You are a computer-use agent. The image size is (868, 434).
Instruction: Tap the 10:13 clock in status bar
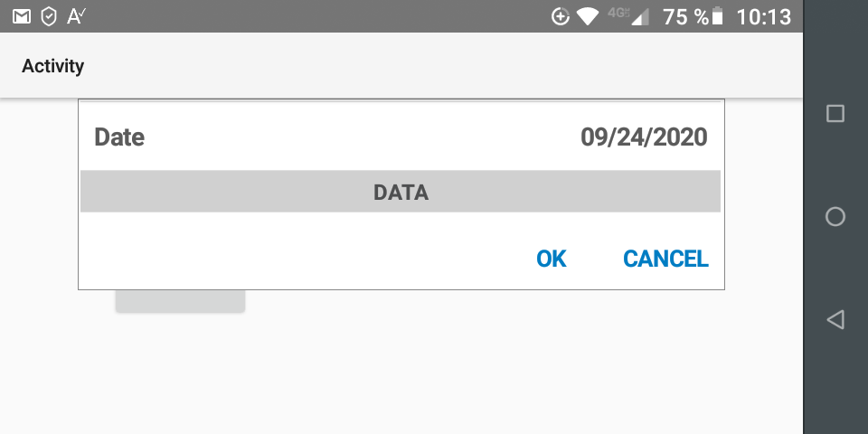tap(764, 16)
